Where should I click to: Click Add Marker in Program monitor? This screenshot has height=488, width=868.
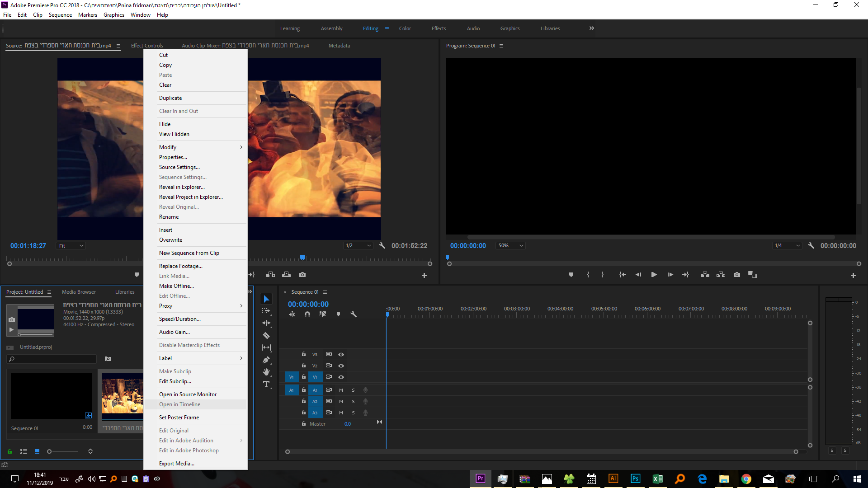click(571, 275)
